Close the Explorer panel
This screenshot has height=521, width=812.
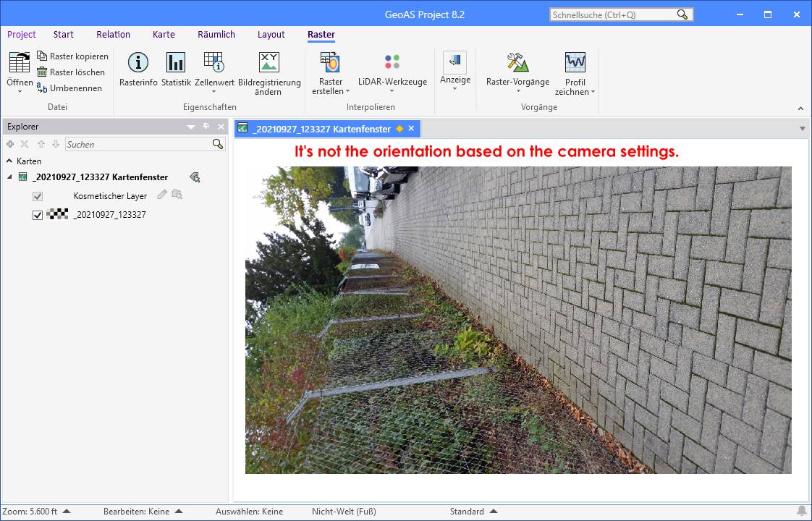[221, 127]
